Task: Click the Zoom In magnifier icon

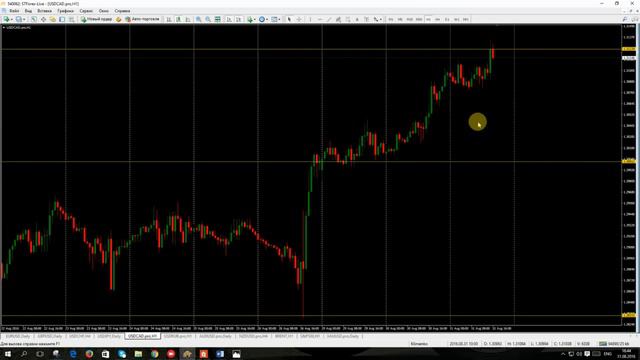Action: [198, 19]
